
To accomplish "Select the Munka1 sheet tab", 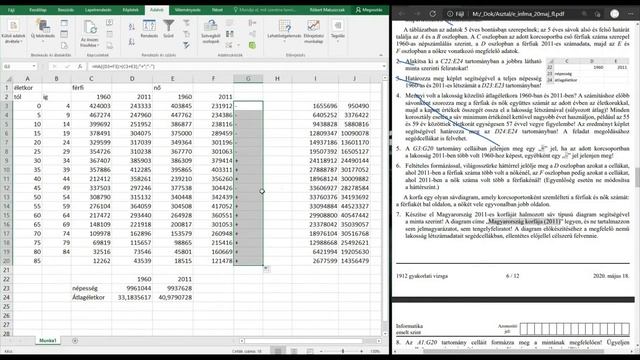I will (x=48, y=340).
